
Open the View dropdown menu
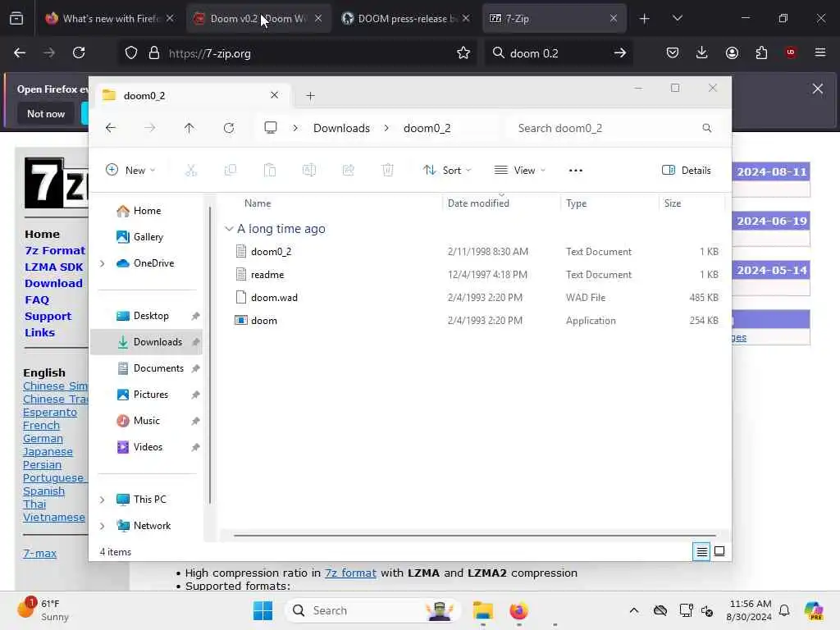coord(519,171)
